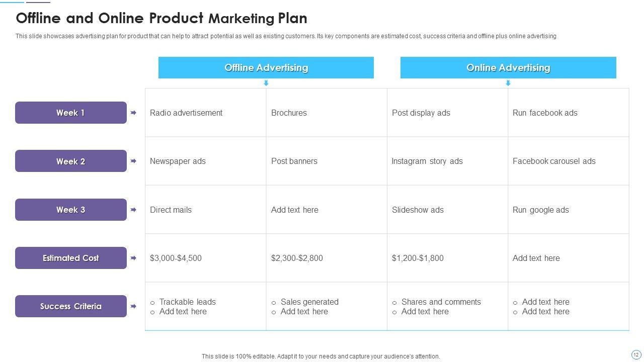Select the Estimated Cost label box
Screen dimensions: 644x362
(71, 258)
